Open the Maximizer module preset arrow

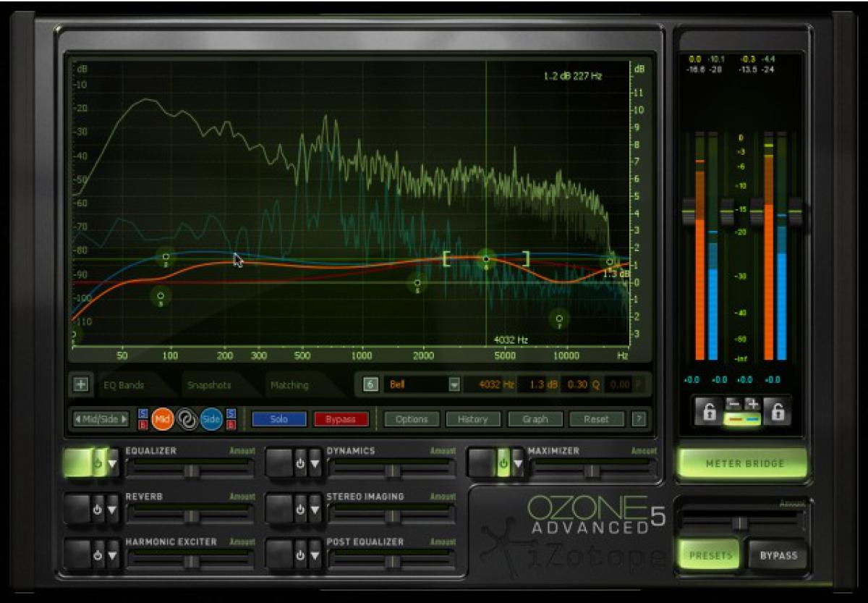pyautogui.click(x=518, y=463)
